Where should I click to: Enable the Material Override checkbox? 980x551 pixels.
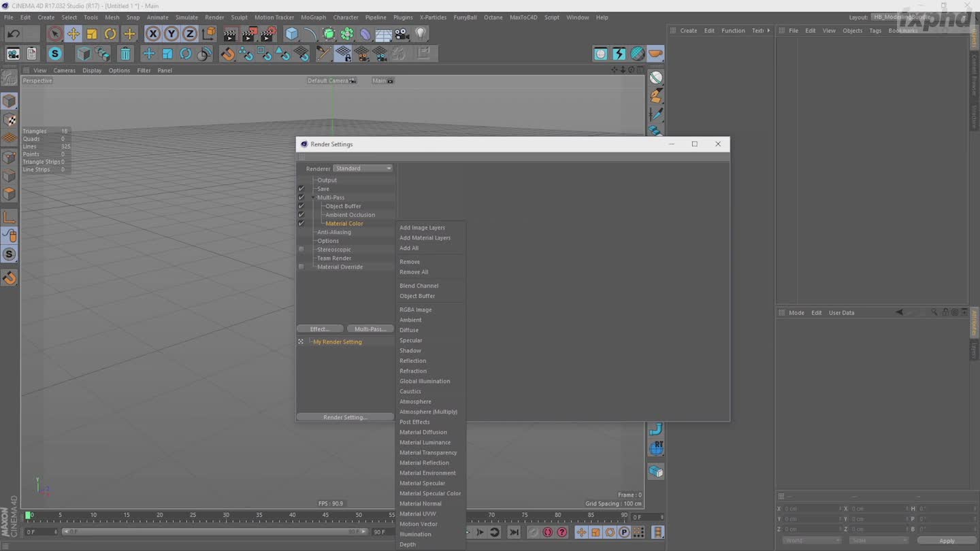click(301, 267)
